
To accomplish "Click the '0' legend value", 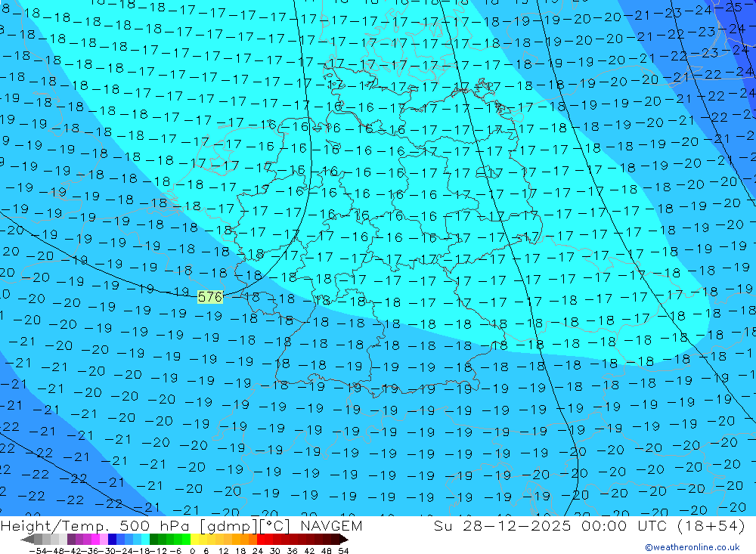I will click(x=192, y=551).
